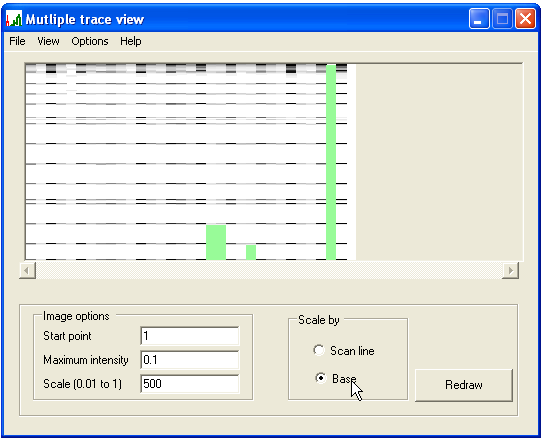The image size is (545, 442).
Task: Open the Help menu
Action: click(x=131, y=41)
